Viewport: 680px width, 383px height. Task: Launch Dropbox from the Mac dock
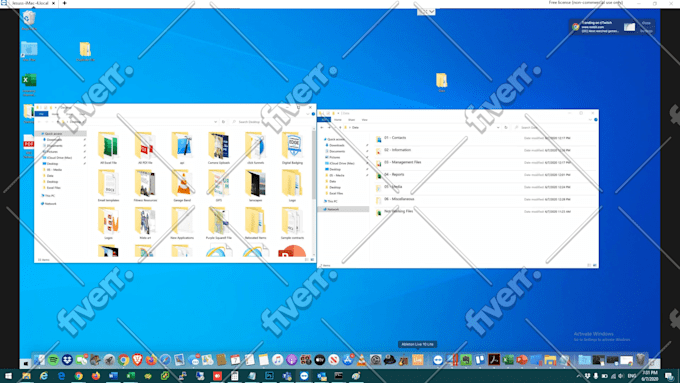67,360
